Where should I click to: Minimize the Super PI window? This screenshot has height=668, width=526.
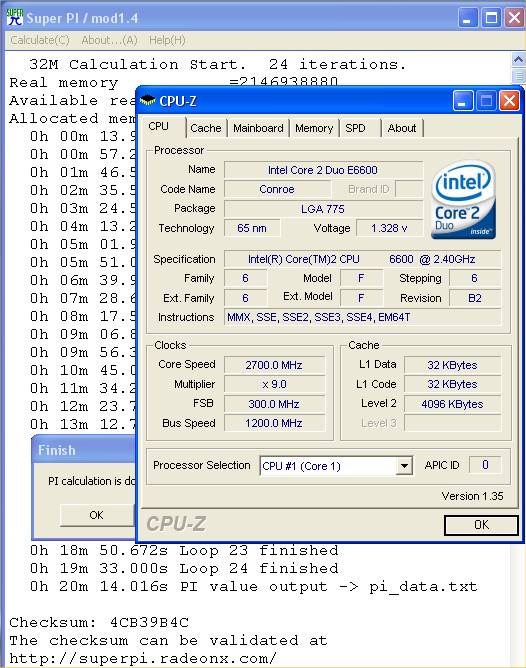click(468, 18)
